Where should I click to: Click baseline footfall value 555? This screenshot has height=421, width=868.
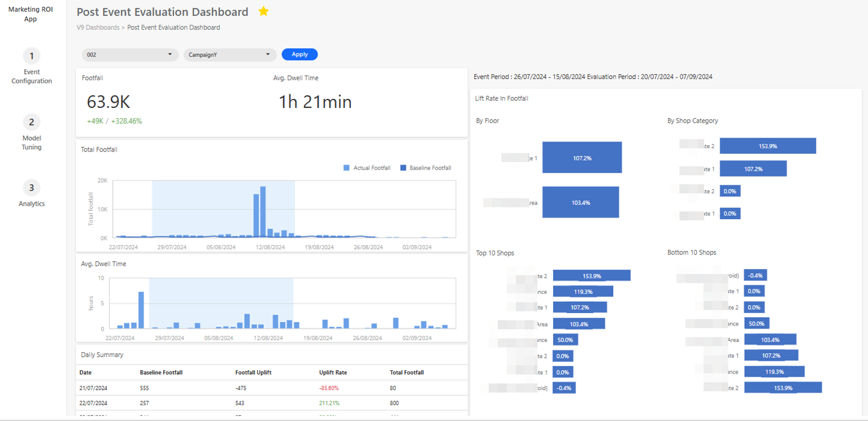(x=145, y=388)
